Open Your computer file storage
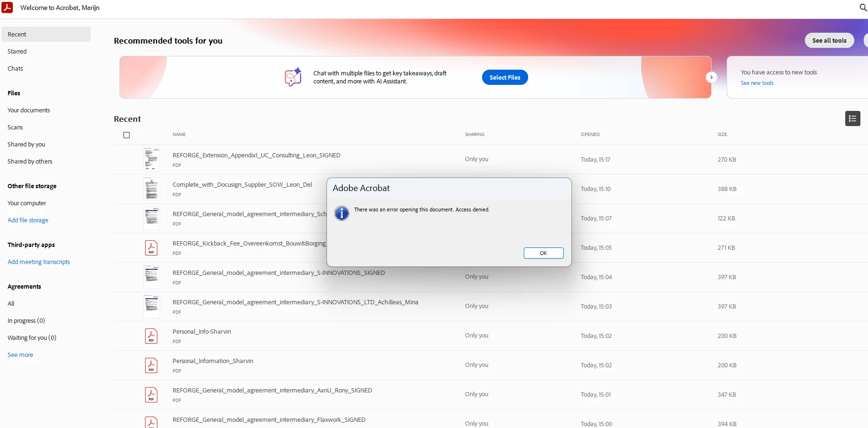The height and width of the screenshot is (428, 868). (27, 203)
